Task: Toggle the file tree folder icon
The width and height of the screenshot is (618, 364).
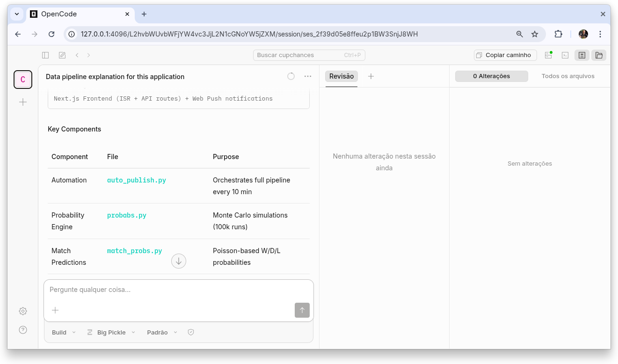Action: [x=599, y=55]
